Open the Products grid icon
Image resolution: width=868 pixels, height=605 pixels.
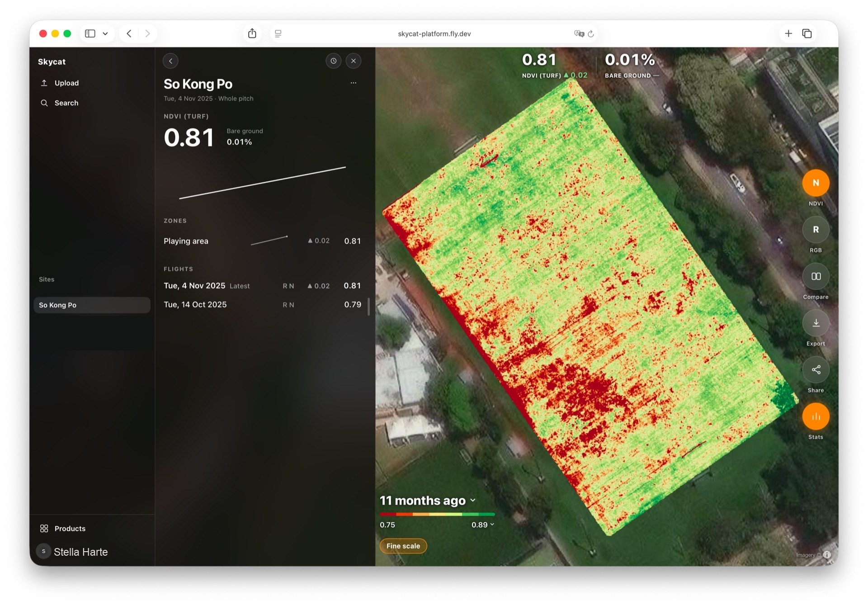coord(44,529)
